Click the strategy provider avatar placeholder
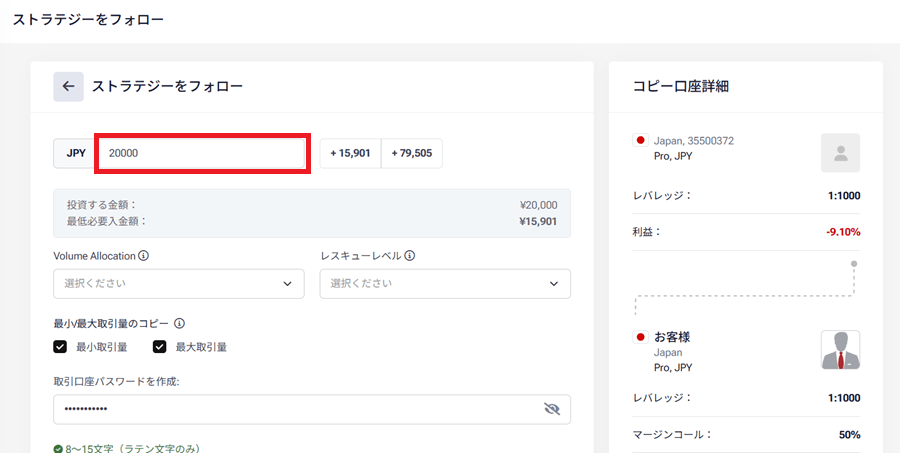900x453 pixels. coord(840,153)
